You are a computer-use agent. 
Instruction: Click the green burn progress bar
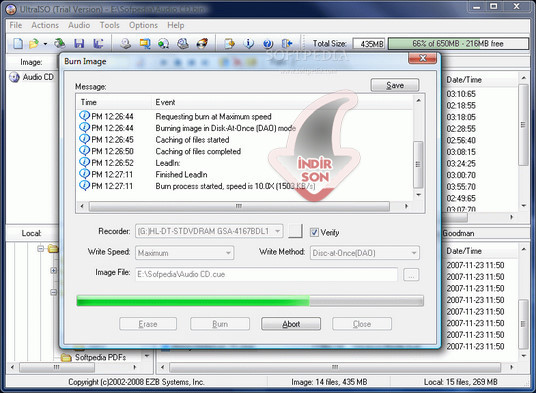(250, 301)
